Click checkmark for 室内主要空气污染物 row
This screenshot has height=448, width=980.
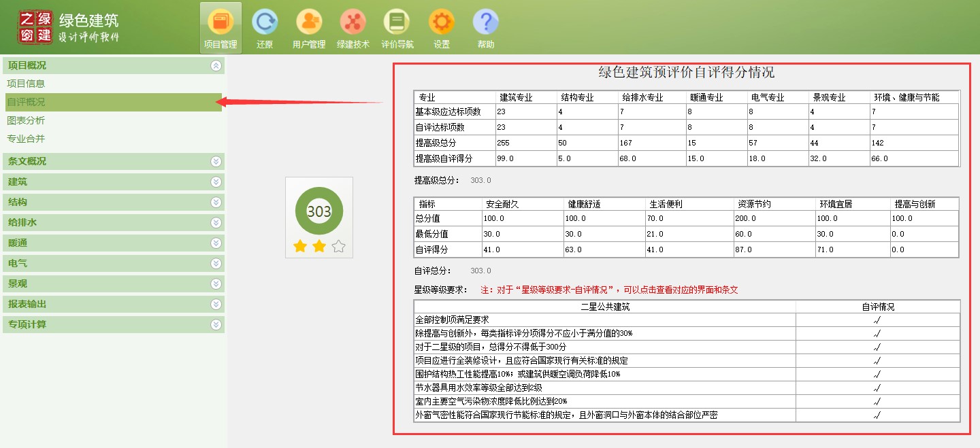(877, 401)
